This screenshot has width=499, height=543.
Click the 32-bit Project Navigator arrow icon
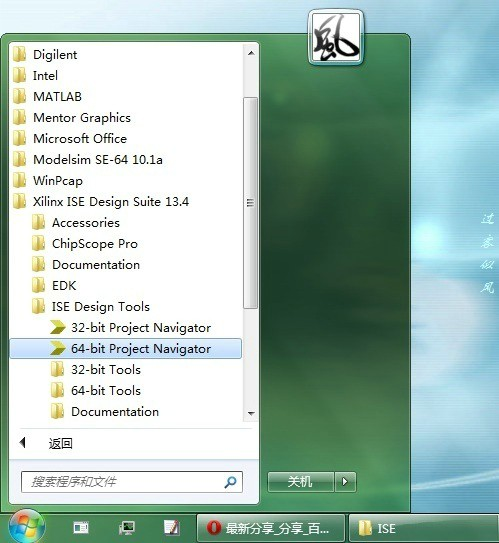click(57, 327)
